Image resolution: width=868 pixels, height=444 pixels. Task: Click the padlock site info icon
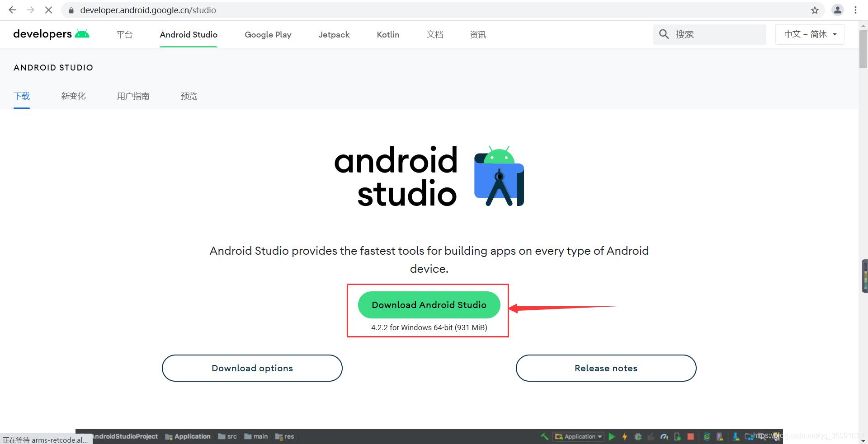71,10
